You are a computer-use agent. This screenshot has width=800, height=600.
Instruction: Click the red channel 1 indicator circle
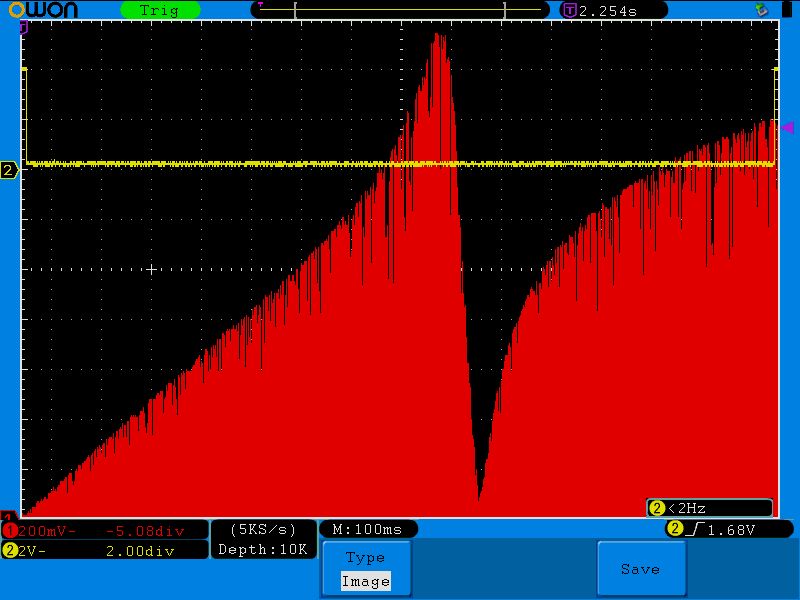click(10, 531)
